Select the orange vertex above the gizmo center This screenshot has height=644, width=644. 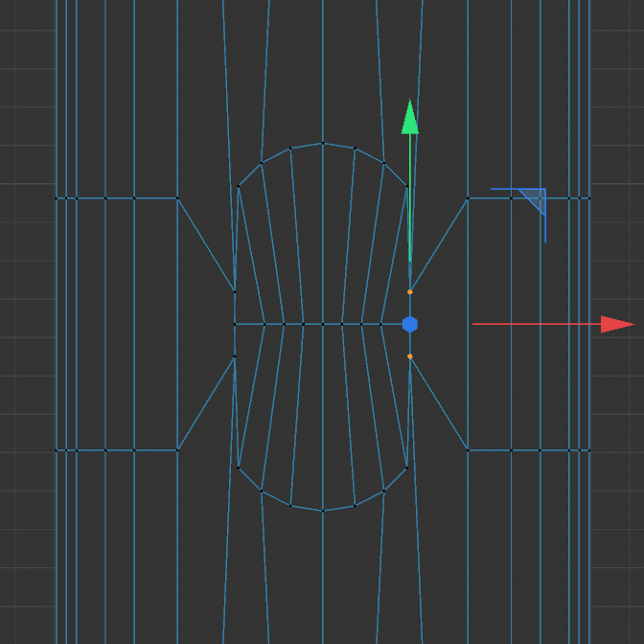(410, 291)
